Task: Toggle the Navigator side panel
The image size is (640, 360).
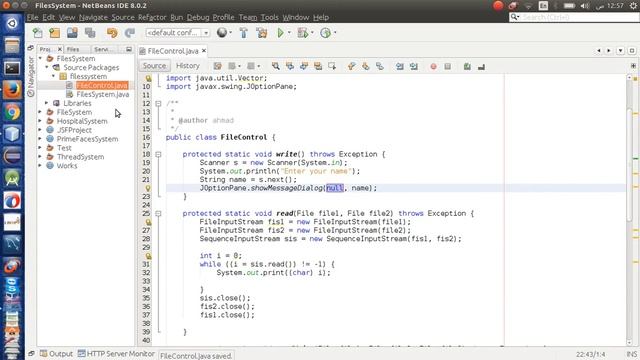Action: (31, 78)
